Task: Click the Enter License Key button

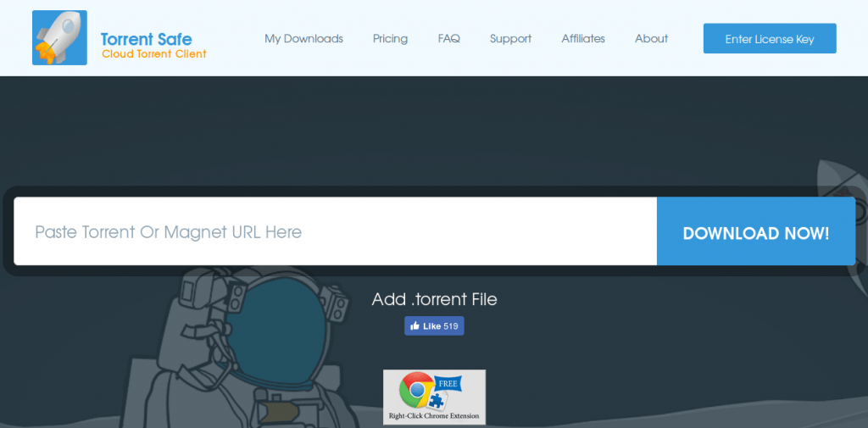Action: (x=770, y=39)
